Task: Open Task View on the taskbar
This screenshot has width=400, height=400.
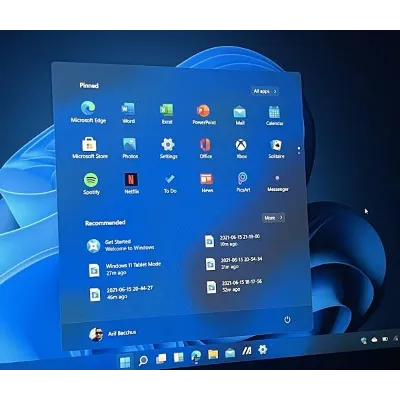Action: (x=161, y=359)
